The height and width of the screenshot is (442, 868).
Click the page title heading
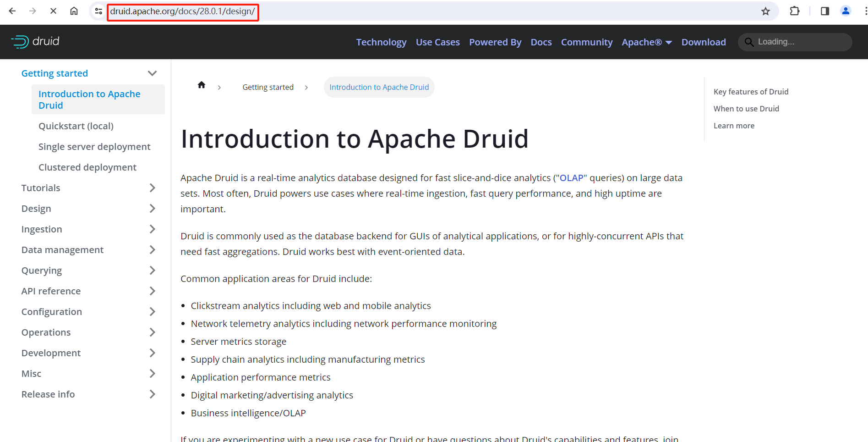pos(355,139)
